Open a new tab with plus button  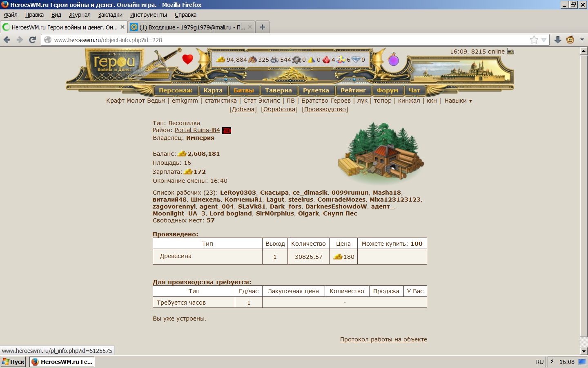[x=263, y=27]
